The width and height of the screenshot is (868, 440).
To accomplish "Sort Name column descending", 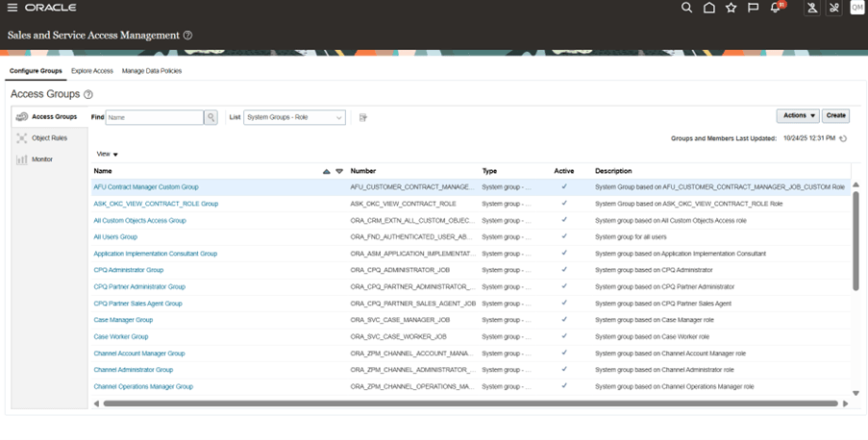I will [x=339, y=171].
